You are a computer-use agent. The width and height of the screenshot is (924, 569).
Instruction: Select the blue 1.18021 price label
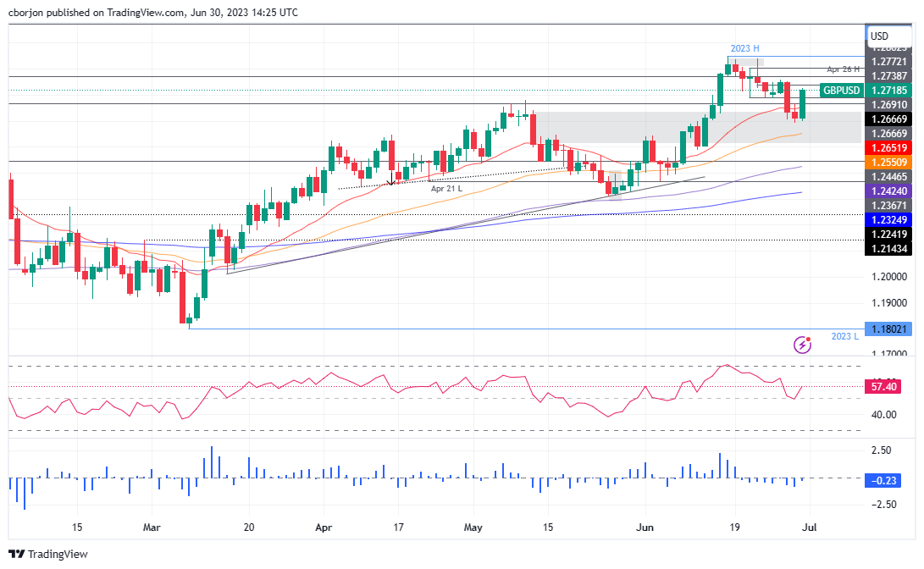[890, 329]
